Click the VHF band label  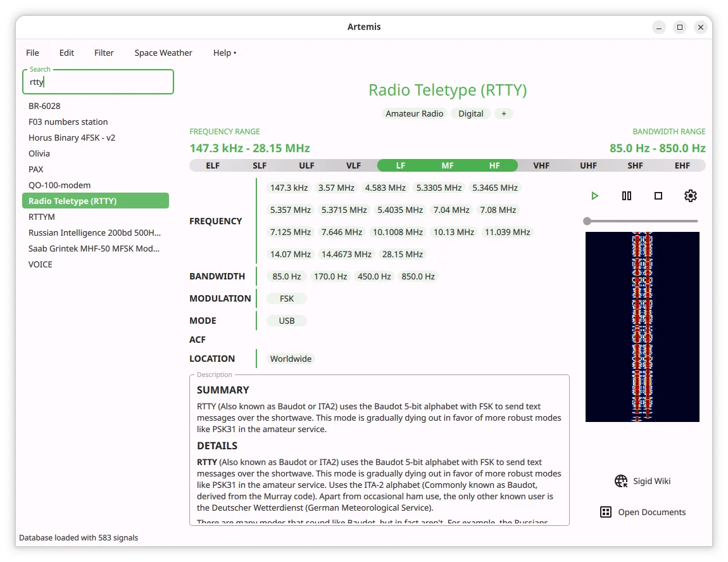[x=541, y=165]
